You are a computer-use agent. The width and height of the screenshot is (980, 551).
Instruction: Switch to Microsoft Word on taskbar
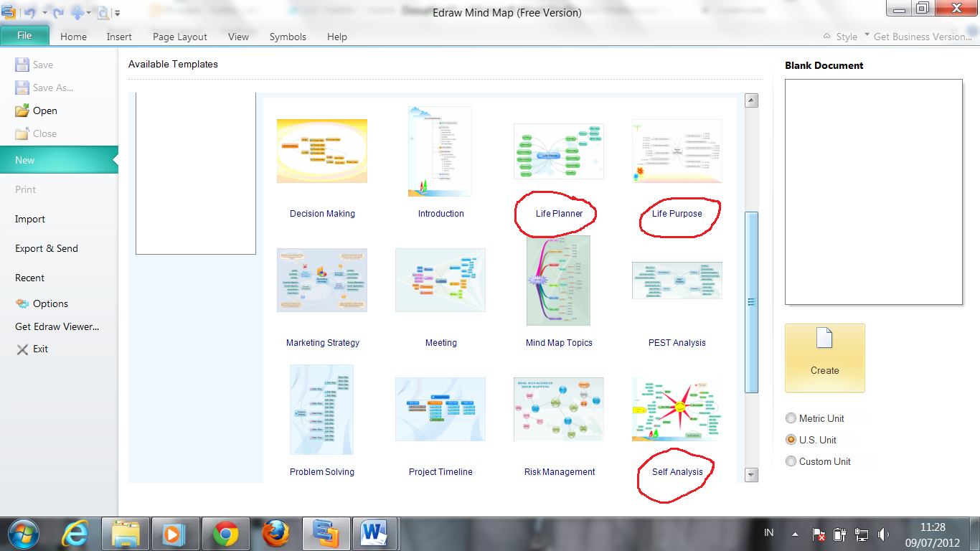click(x=374, y=534)
